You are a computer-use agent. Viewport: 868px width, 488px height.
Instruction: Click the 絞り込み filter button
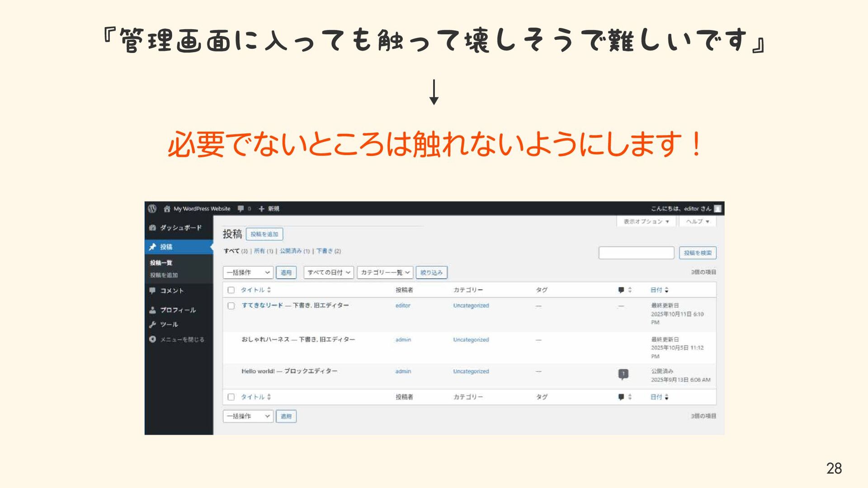click(431, 272)
